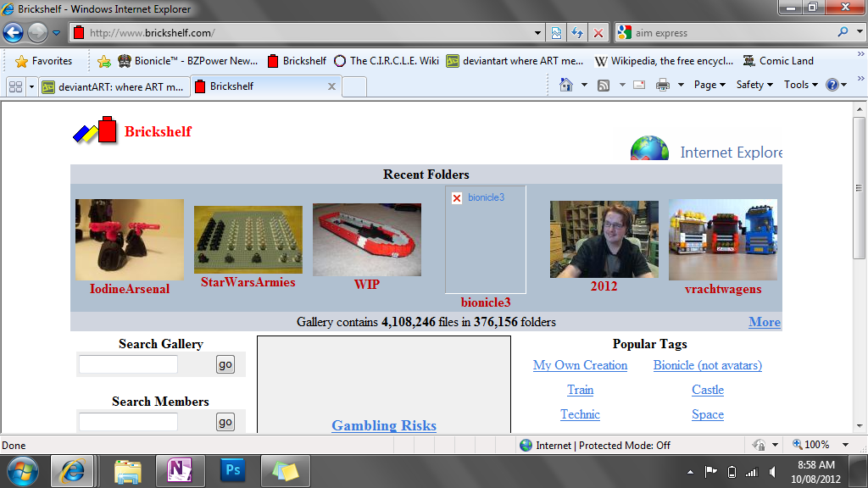Expand the Print dropdown arrow

pos(681,85)
